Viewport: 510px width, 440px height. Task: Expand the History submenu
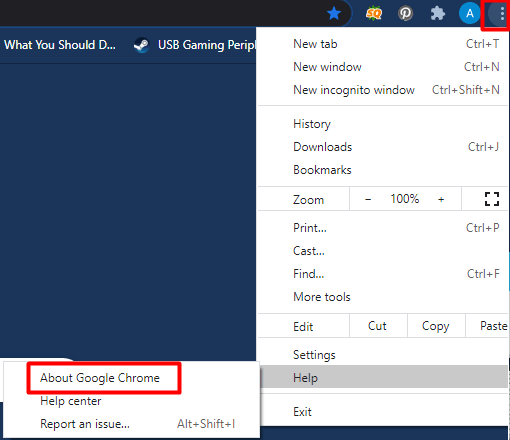383,124
